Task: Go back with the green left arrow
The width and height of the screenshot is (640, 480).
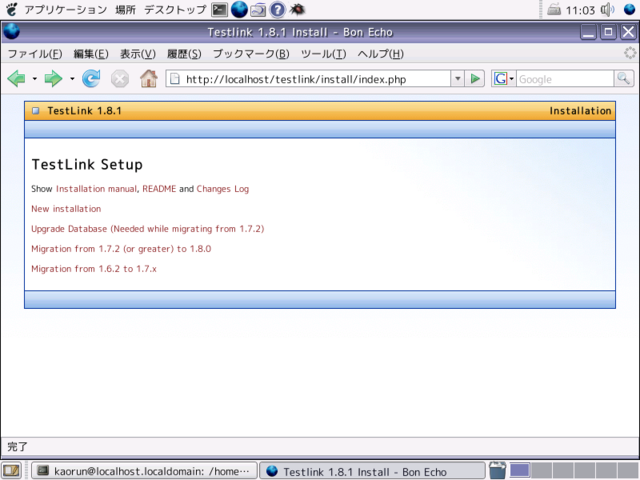Action: (16, 78)
